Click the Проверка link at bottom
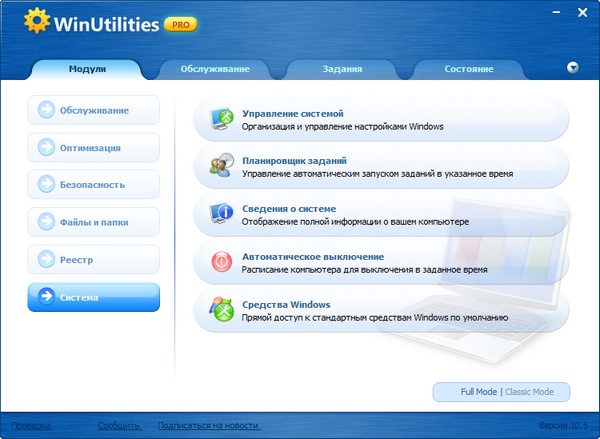This screenshot has width=600, height=439. pos(32,425)
